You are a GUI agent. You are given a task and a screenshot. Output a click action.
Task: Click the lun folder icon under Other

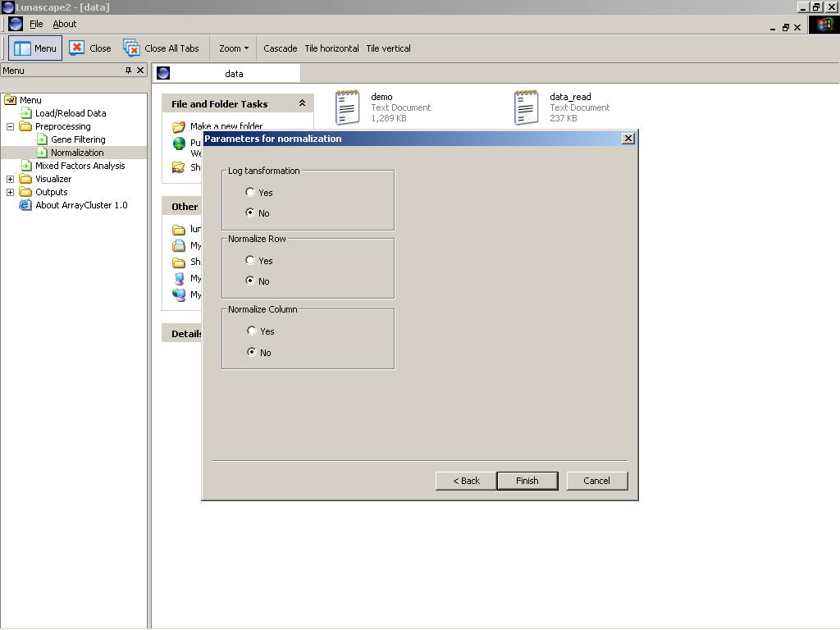coord(179,230)
